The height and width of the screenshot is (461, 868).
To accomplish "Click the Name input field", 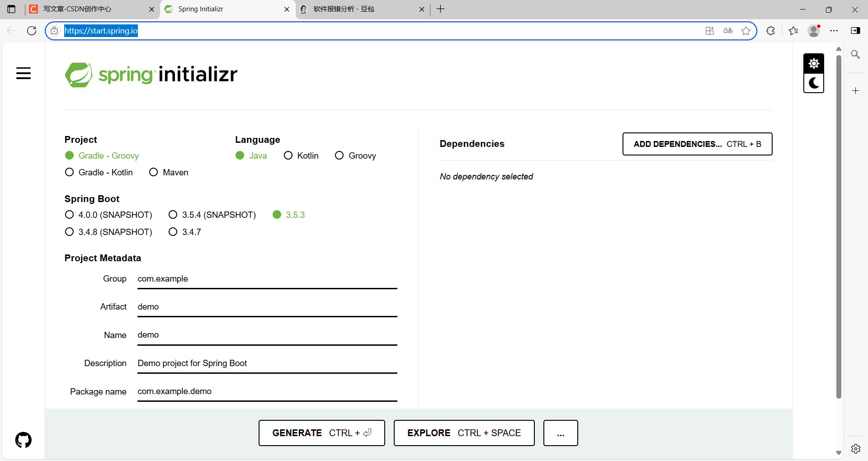I will [x=267, y=335].
